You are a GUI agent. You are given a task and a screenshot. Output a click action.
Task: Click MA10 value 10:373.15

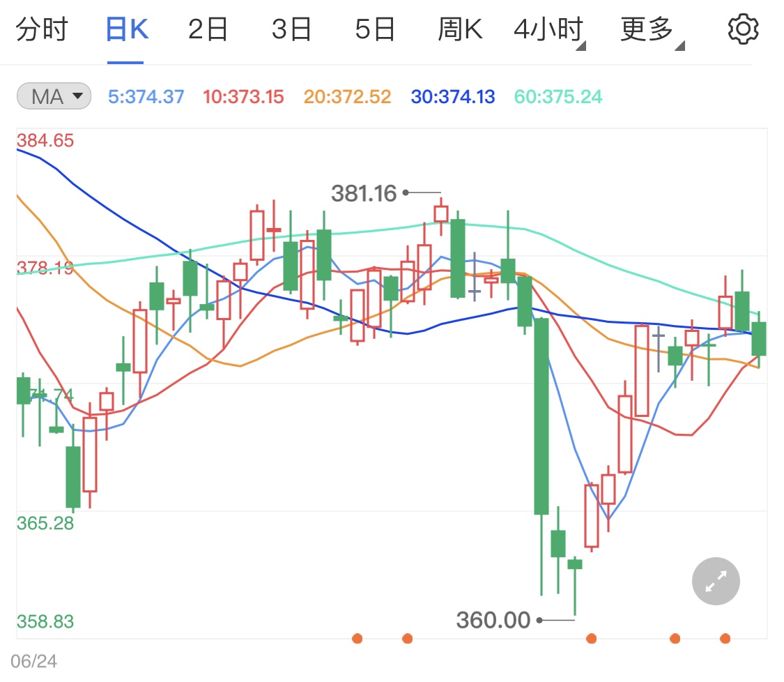243,96
